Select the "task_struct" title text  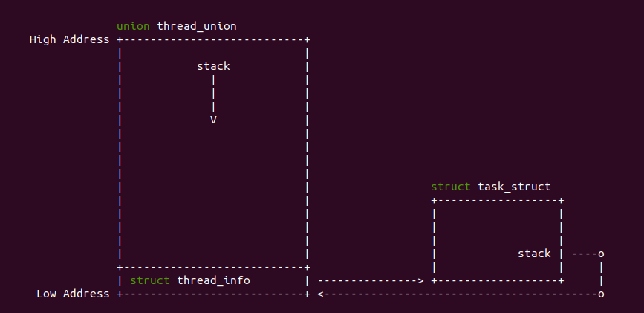514,187
